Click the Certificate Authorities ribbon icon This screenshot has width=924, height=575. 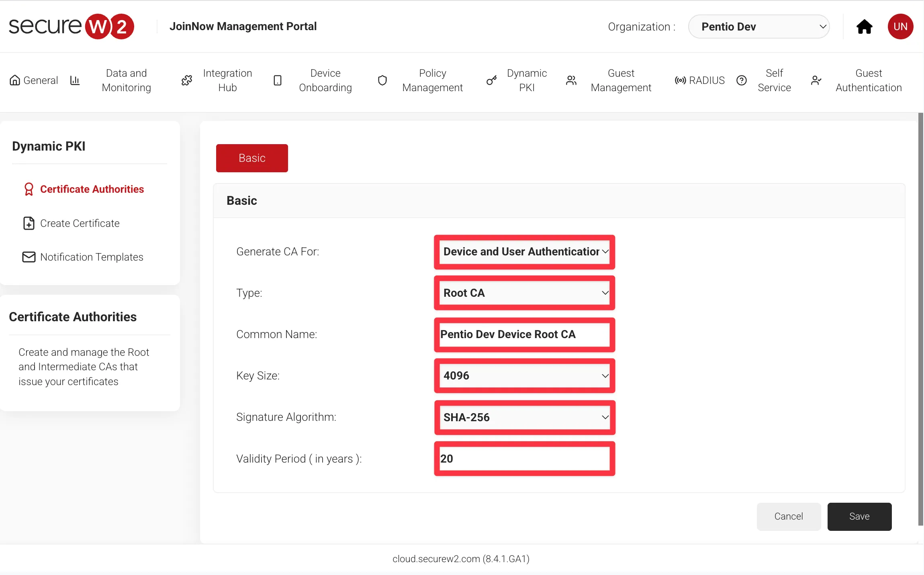(29, 189)
